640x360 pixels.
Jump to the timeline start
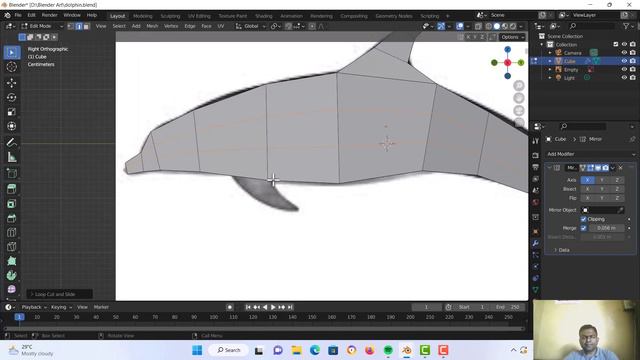(x=248, y=307)
